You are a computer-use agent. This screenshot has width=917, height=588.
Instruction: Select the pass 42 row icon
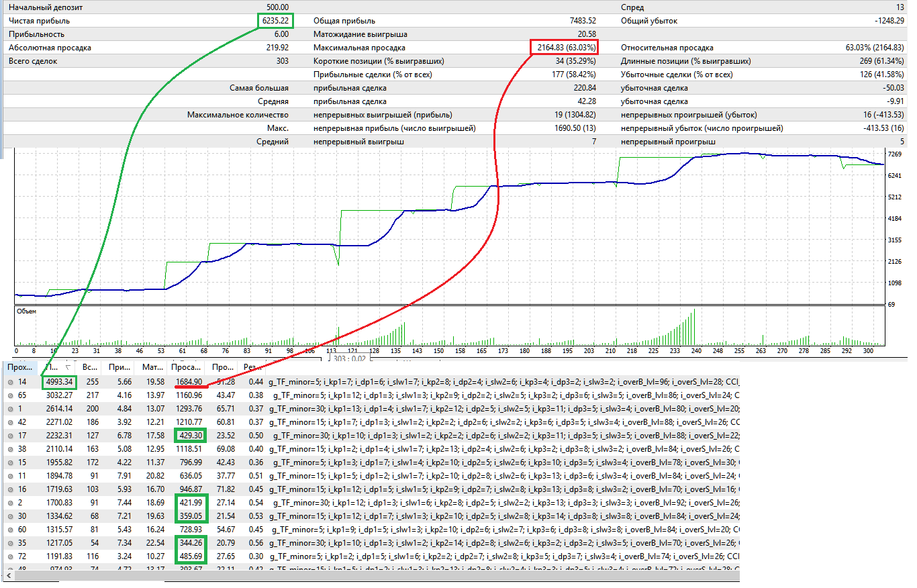[10, 422]
